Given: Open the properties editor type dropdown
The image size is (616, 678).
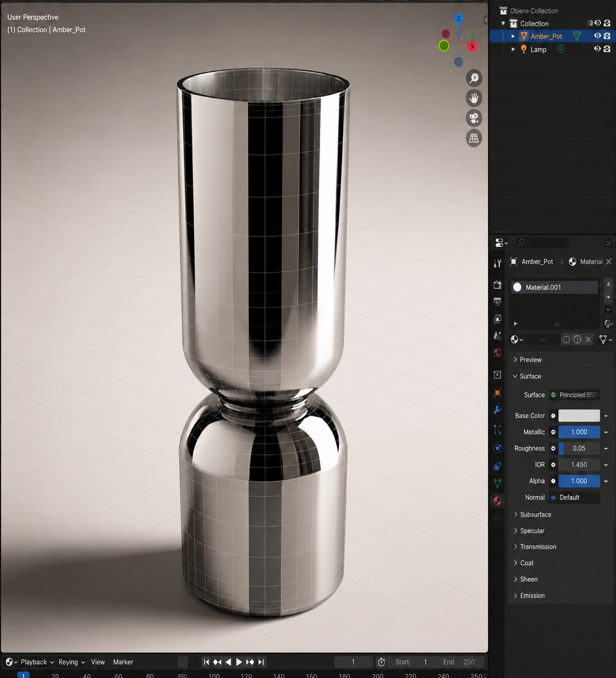Looking at the screenshot, I should 501,243.
